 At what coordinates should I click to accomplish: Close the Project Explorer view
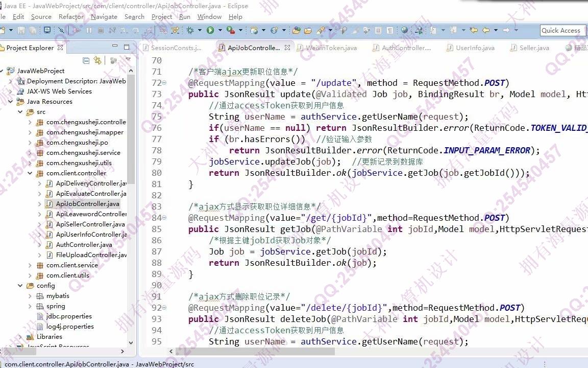(x=60, y=48)
